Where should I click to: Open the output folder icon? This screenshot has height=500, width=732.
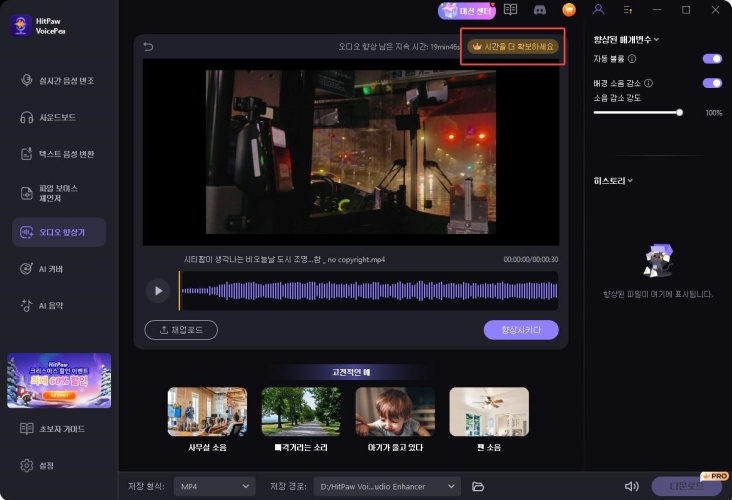(478, 486)
